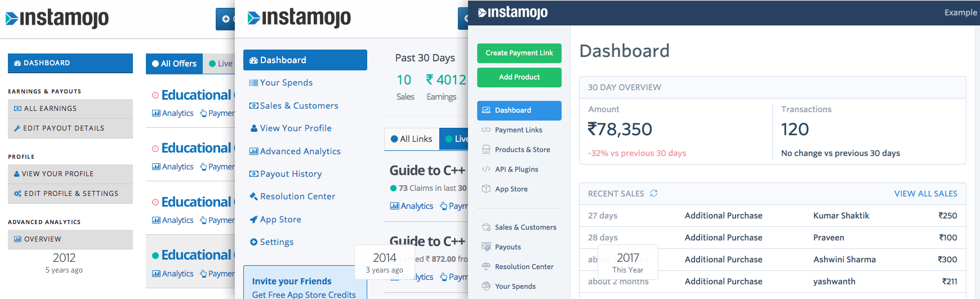Open ALL EARNINGS in 2012 sidebar
Image resolution: width=980 pixels, height=299 pixels.
(70, 109)
